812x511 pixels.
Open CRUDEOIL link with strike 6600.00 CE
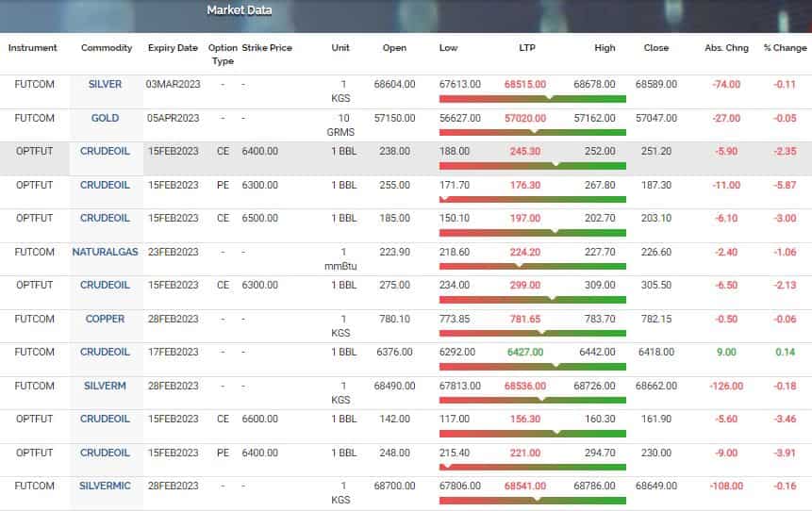pos(105,419)
